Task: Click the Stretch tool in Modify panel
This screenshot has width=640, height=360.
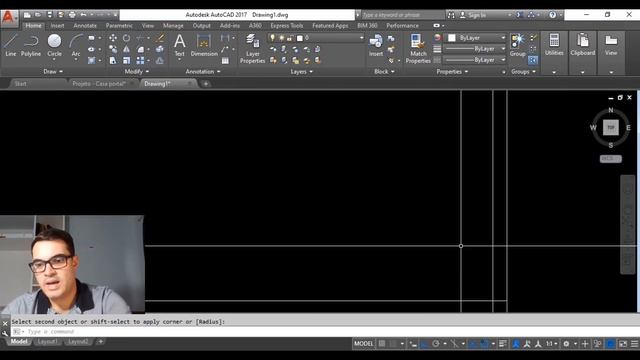Action: pyautogui.click(x=113, y=60)
